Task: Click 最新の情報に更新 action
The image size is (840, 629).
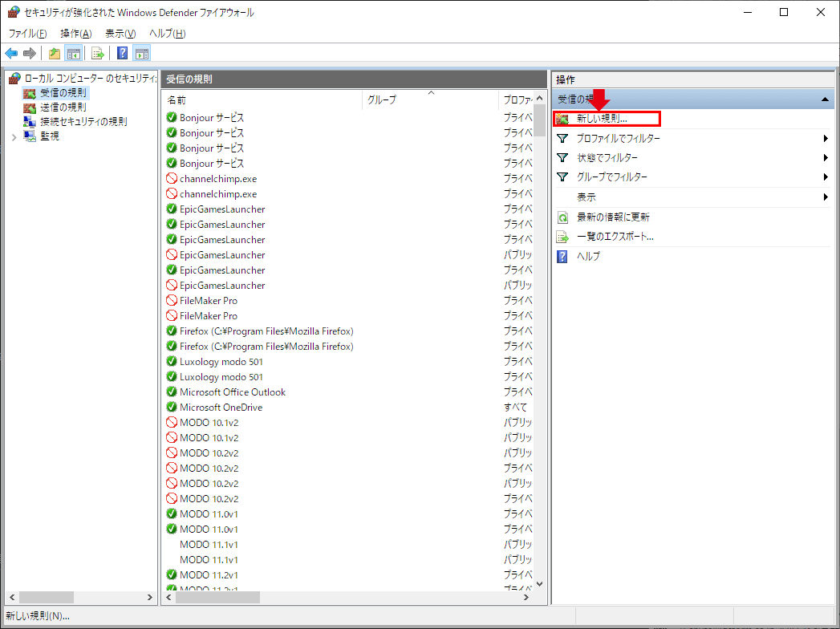Action: point(613,217)
